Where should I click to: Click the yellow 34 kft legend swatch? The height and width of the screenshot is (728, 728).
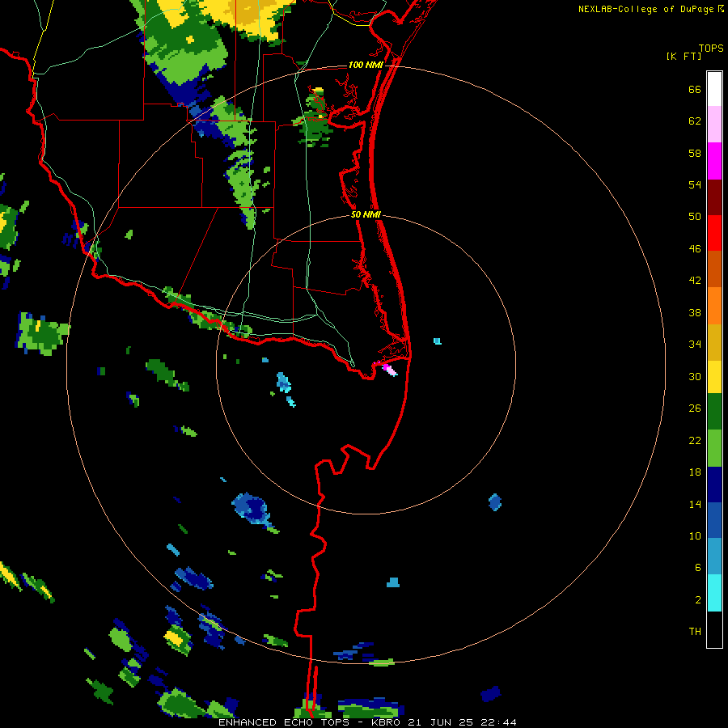point(714,377)
